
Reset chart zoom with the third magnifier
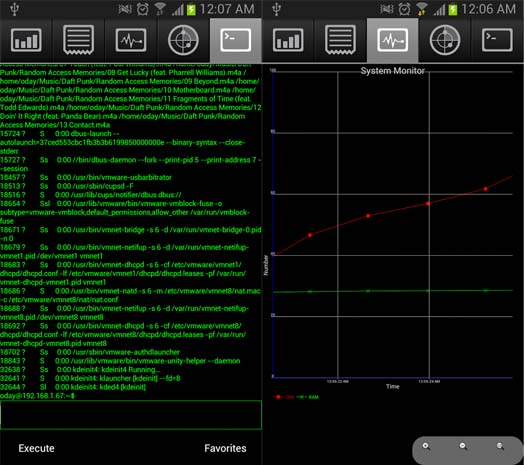500,446
